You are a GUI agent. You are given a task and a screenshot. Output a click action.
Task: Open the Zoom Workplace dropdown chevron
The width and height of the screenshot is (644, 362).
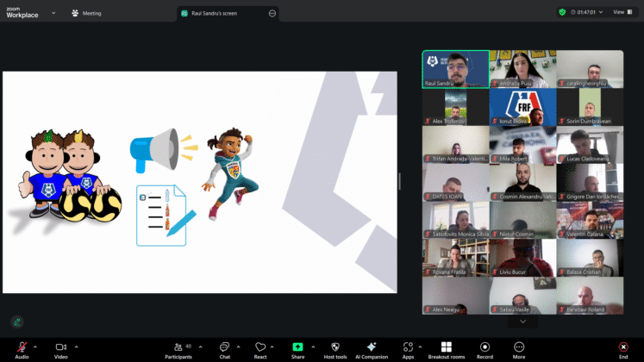(53, 13)
